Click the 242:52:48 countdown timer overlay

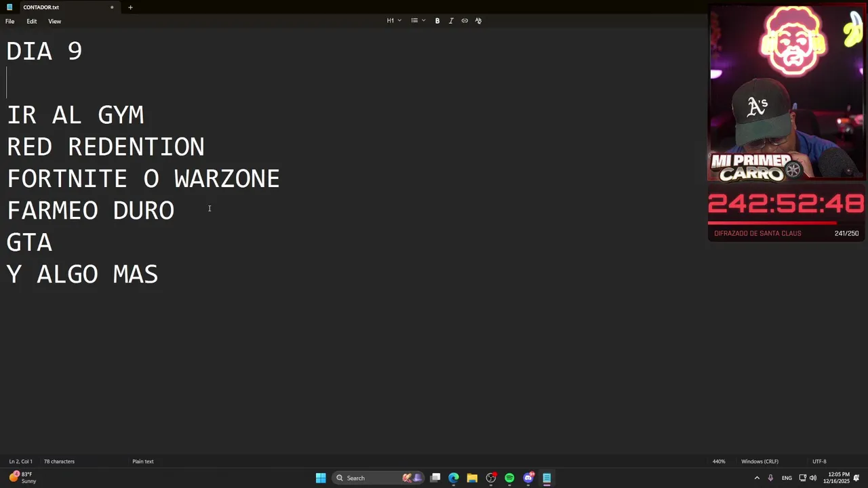point(786,204)
